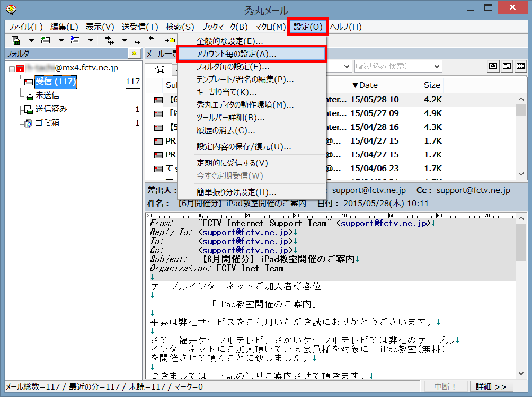Screen dimensions: 532x397
Task: Open the send-receive icon's dropdown arrow
Action: pos(125,40)
